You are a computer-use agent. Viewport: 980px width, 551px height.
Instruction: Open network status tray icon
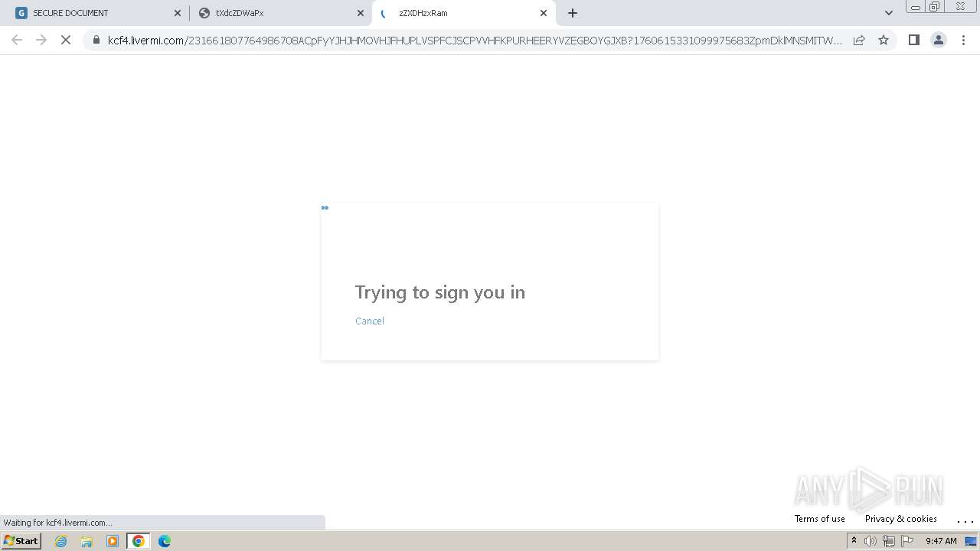(889, 541)
